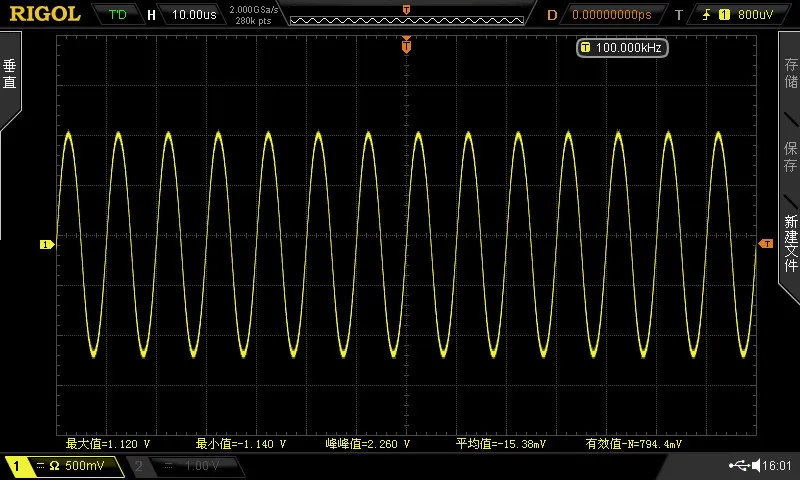Click the channel 1 DC coupling icon
This screenshot has height=480, width=800.
click(x=40, y=466)
